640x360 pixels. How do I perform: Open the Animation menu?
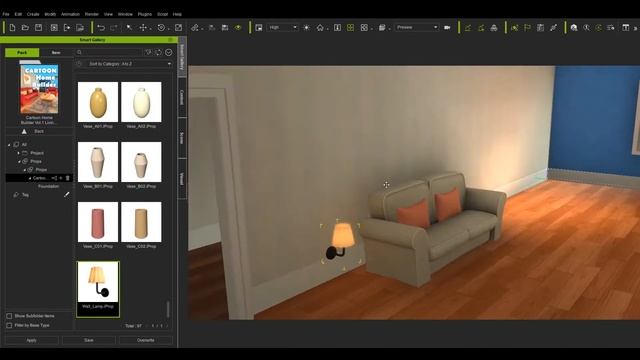pos(70,14)
